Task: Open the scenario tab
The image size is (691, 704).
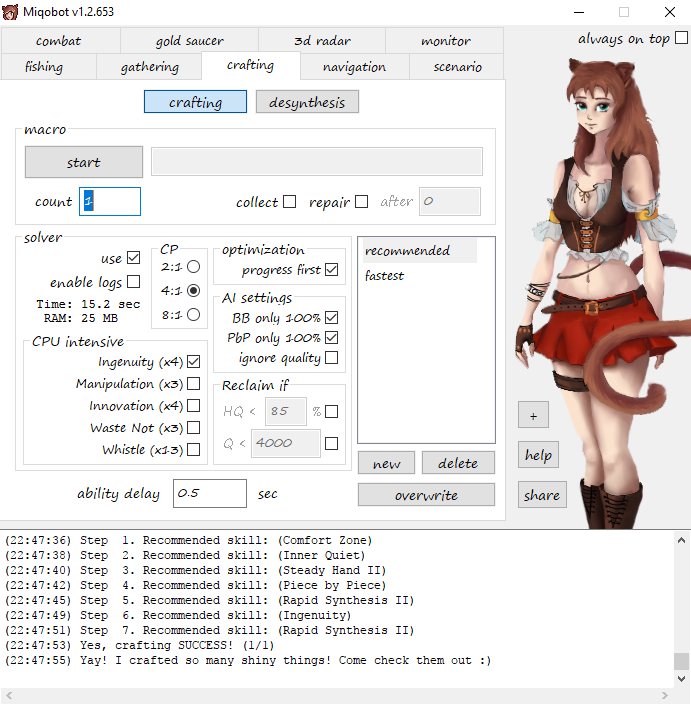Action: (x=457, y=66)
